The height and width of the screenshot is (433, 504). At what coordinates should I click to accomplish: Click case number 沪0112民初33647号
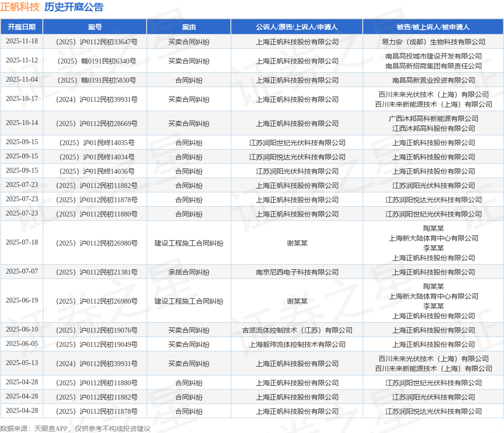(97, 42)
